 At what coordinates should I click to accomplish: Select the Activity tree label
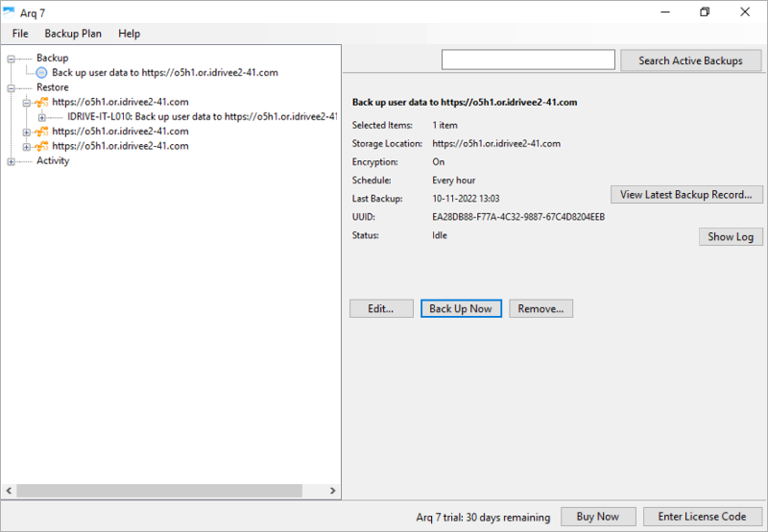pyautogui.click(x=53, y=160)
